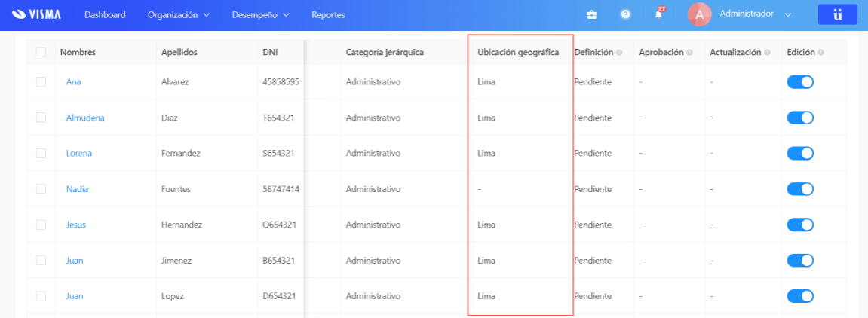Check the box for Ana Alvarez
The height and width of the screenshot is (318, 868).
(x=41, y=82)
